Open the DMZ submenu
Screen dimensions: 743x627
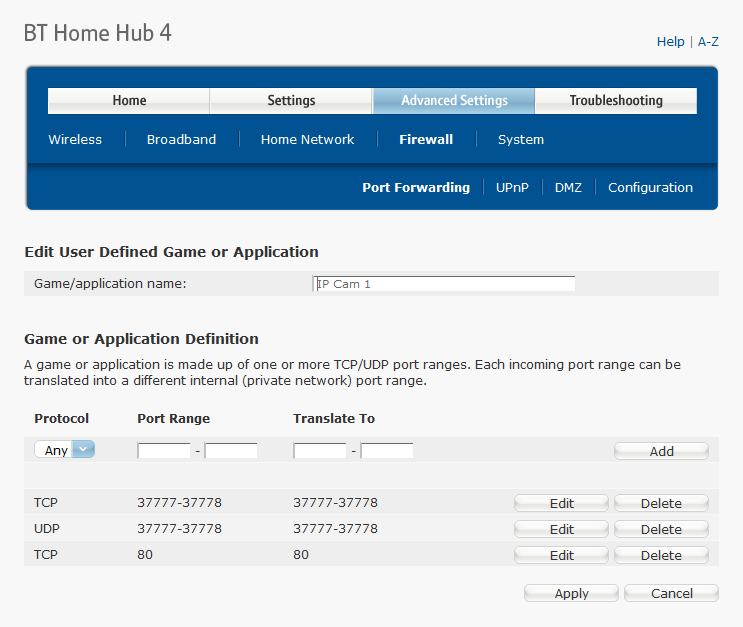pyautogui.click(x=568, y=188)
